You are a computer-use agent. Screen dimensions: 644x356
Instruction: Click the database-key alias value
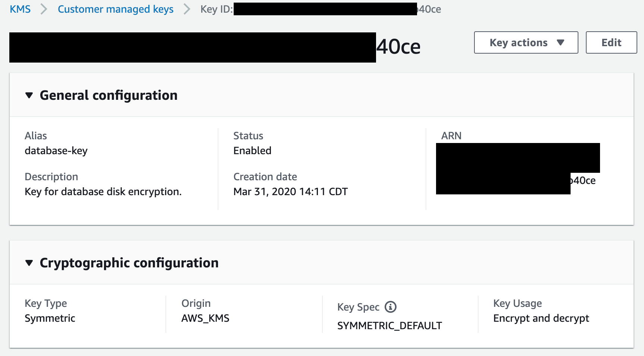(x=56, y=150)
